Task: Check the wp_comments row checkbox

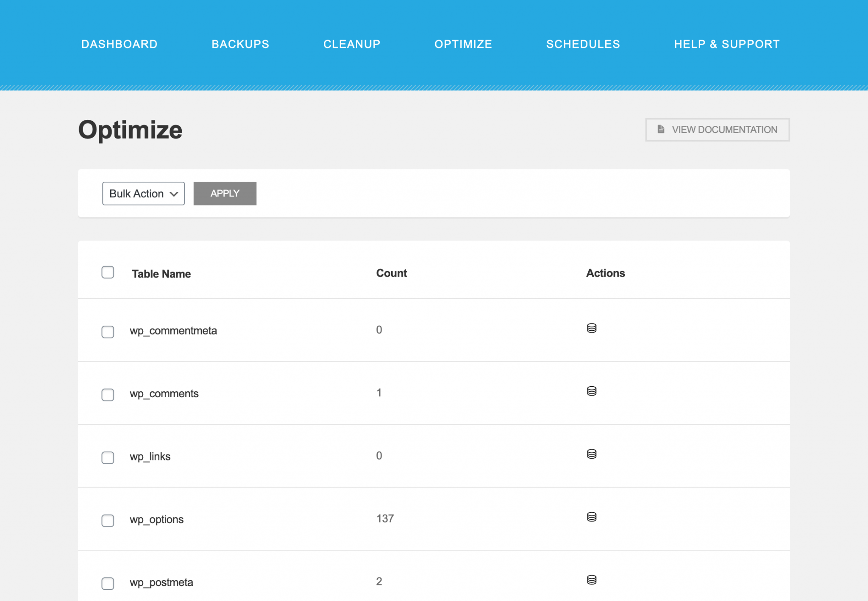Action: (x=108, y=395)
